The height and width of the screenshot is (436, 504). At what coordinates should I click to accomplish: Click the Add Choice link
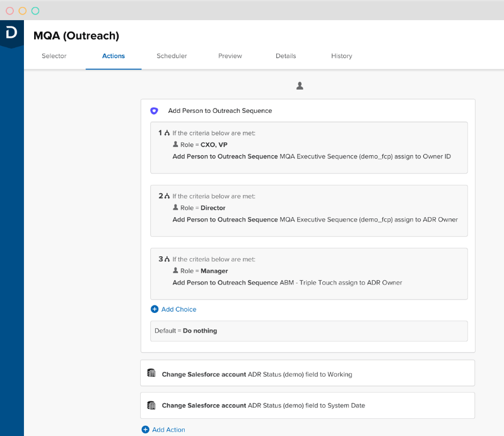[x=179, y=309]
